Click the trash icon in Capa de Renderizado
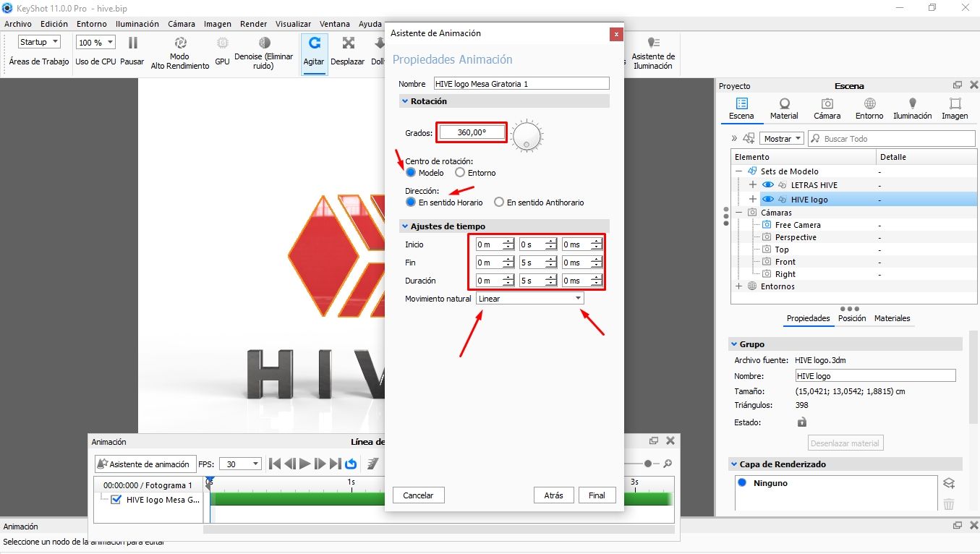The image size is (980, 554). pos(950,504)
